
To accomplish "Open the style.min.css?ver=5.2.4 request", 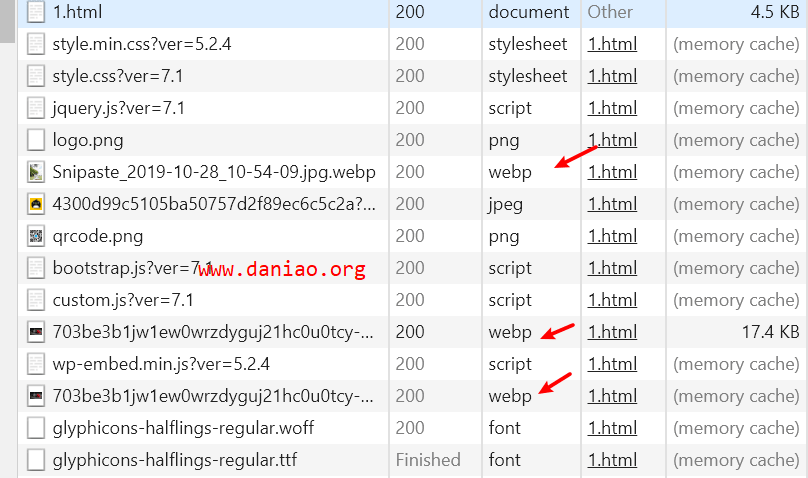I will pyautogui.click(x=142, y=44).
